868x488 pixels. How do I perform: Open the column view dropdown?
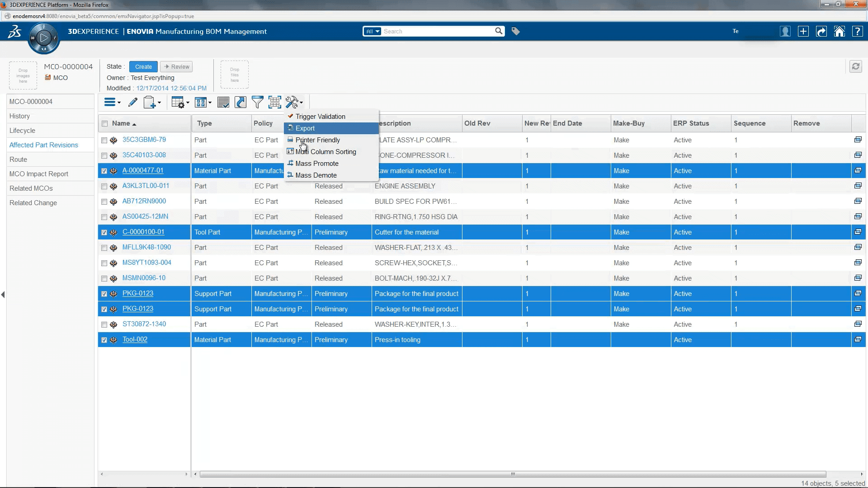[x=203, y=103]
